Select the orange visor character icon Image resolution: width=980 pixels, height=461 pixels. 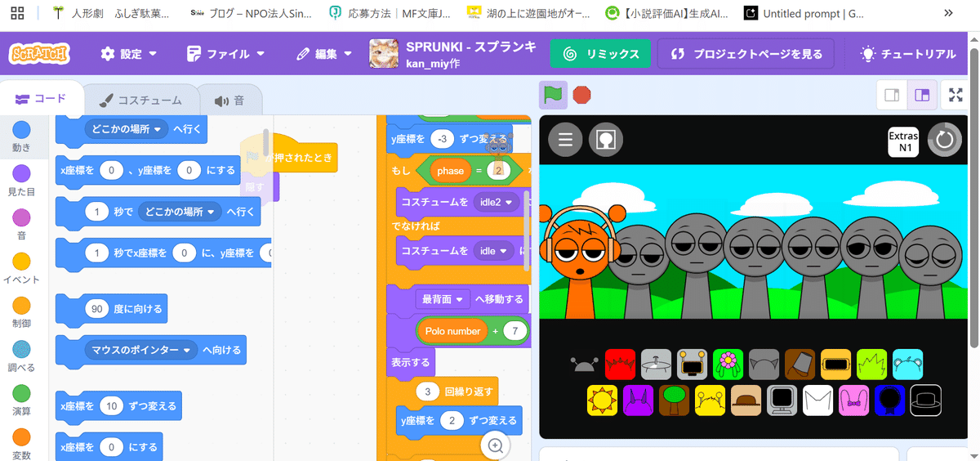(x=835, y=364)
